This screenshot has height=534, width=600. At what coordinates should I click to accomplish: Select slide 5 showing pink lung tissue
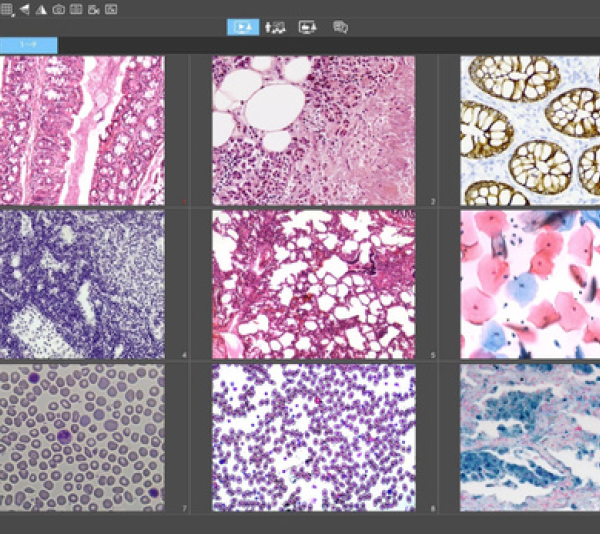point(313,284)
